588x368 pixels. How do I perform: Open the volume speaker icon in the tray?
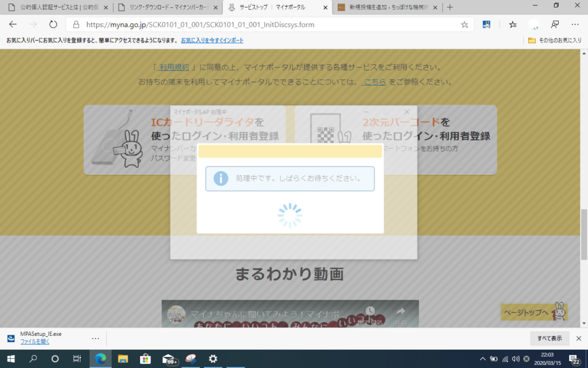click(516, 359)
